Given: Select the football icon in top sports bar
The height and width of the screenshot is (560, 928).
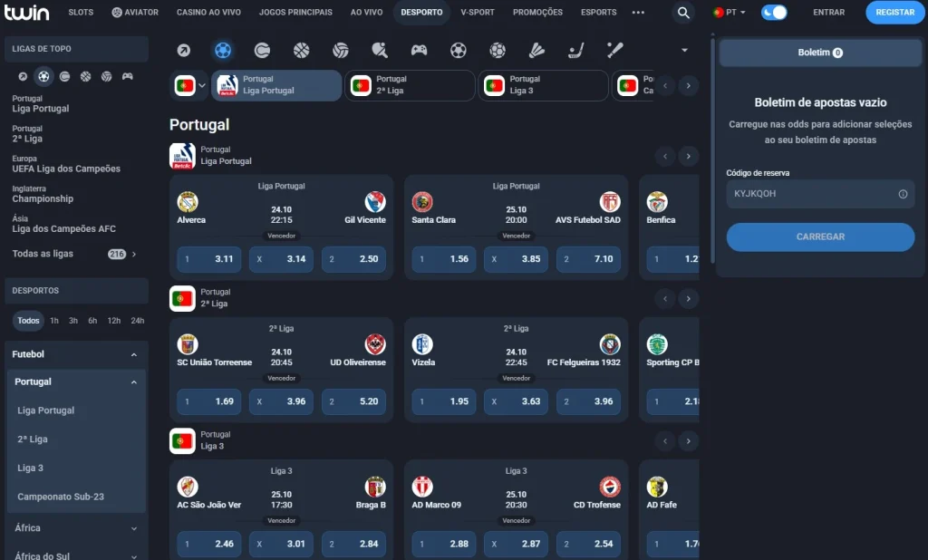Looking at the screenshot, I should tap(223, 51).
